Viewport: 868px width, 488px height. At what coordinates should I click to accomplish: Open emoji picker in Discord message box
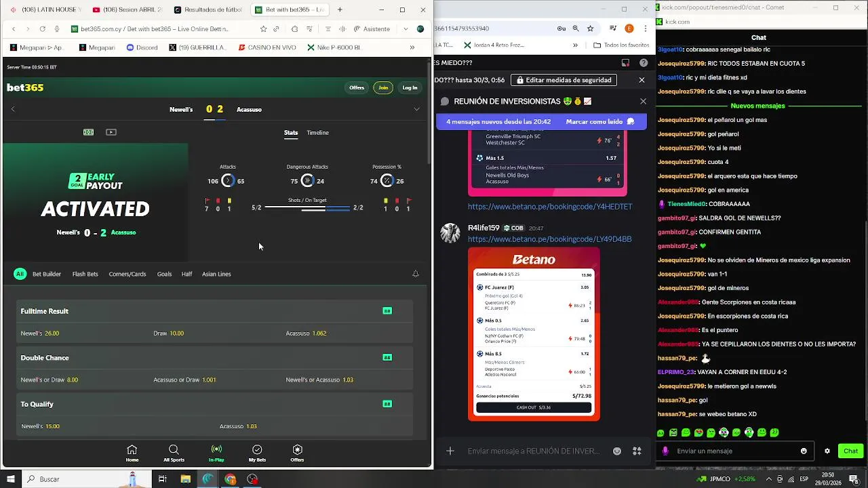pos(617,451)
